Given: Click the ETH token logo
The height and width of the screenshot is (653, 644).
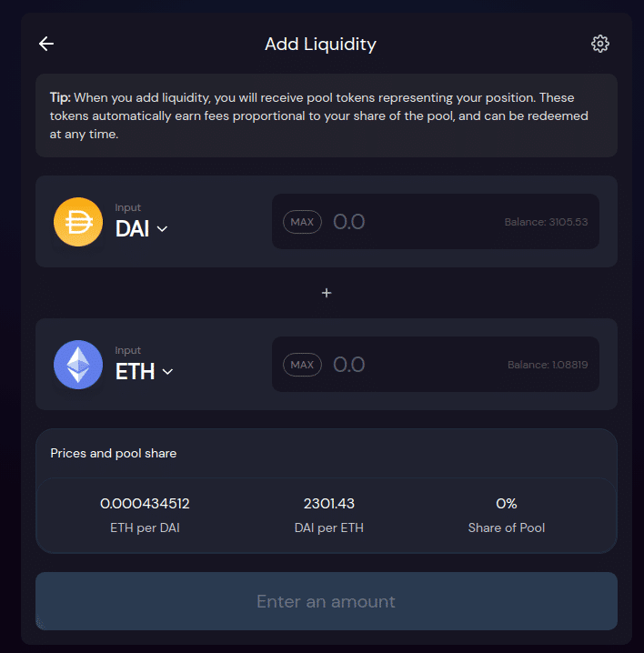Looking at the screenshot, I should 78,365.
